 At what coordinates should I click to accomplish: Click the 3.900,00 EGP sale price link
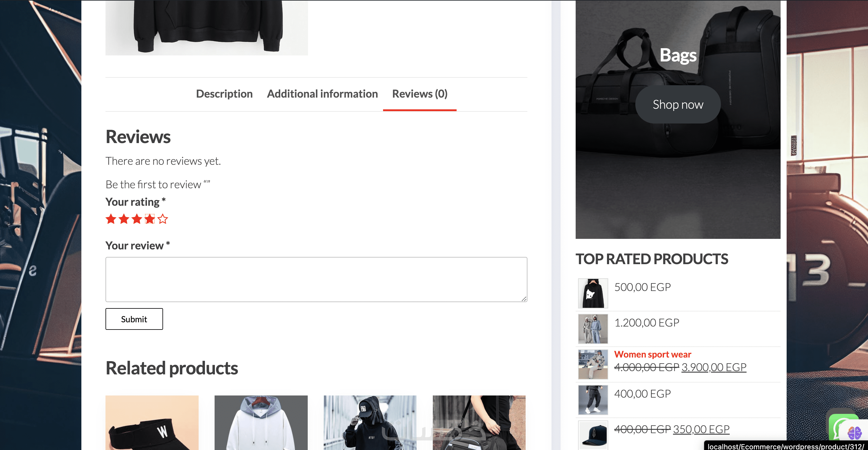[x=714, y=367]
